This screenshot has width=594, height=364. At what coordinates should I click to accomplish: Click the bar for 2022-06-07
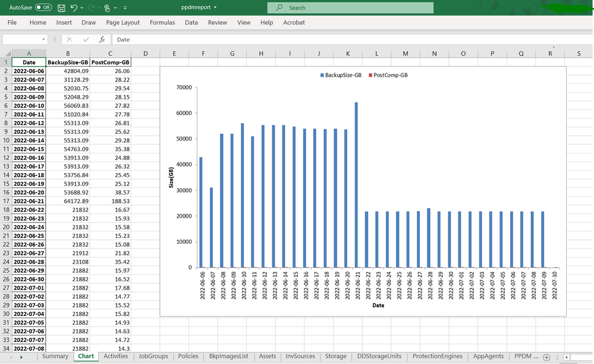tap(212, 228)
